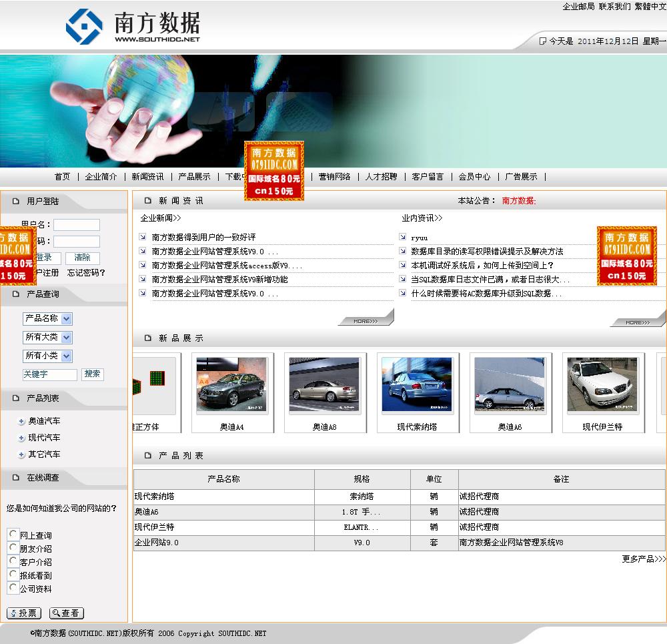This screenshot has height=644, width=667.
Task: Open the 所有小类 subcategory dropdown
Action: pos(47,356)
